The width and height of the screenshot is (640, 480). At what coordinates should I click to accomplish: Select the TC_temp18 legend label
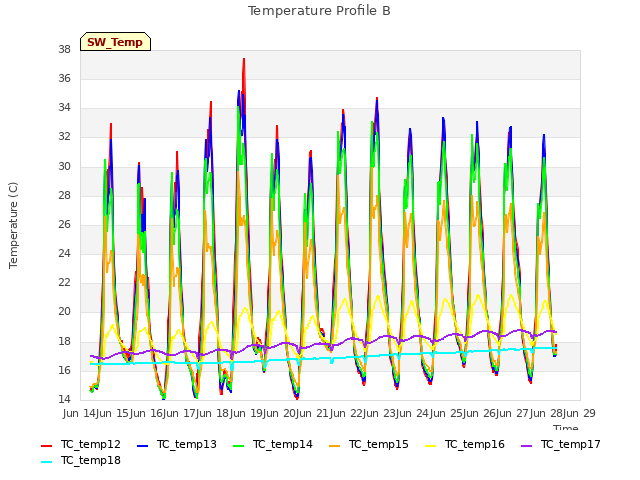[91, 460]
